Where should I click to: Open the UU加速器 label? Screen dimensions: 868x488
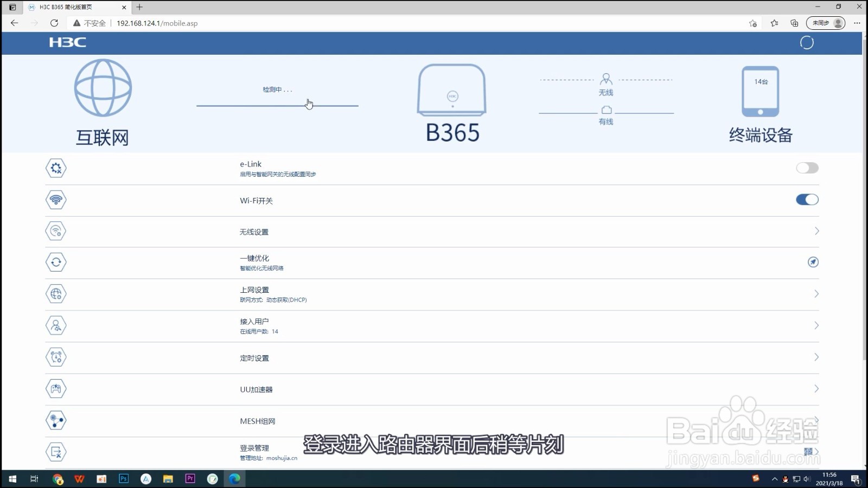[256, 390]
